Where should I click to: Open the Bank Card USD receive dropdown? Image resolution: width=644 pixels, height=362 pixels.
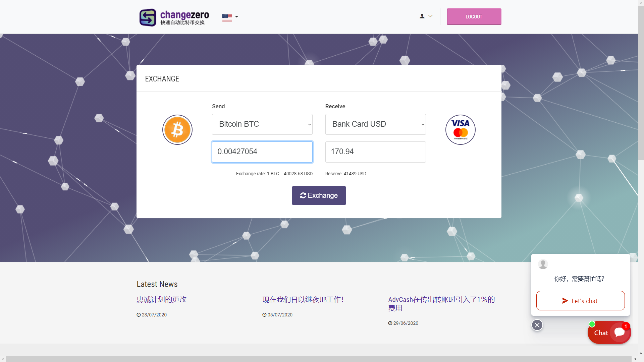point(375,124)
